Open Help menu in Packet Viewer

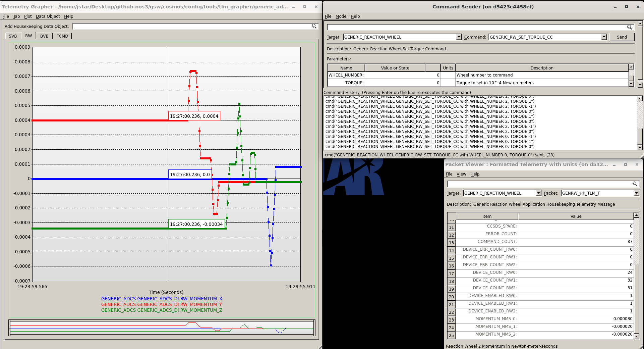475,174
